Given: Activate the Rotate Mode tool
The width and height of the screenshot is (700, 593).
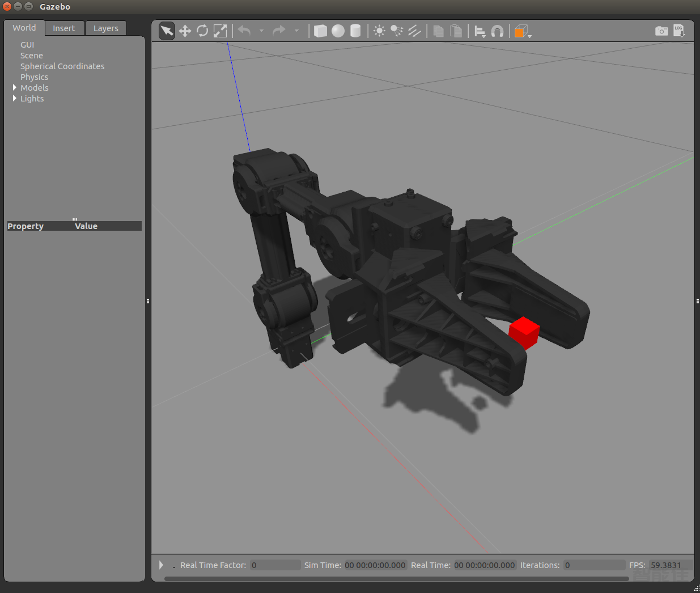Looking at the screenshot, I should click(202, 31).
